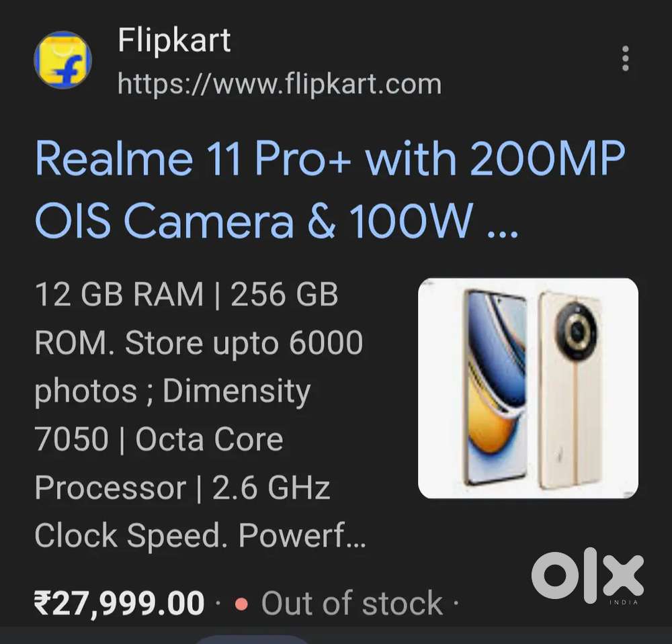Tap the Dimensity word in description
This screenshot has width=672, height=644.
tap(237, 392)
